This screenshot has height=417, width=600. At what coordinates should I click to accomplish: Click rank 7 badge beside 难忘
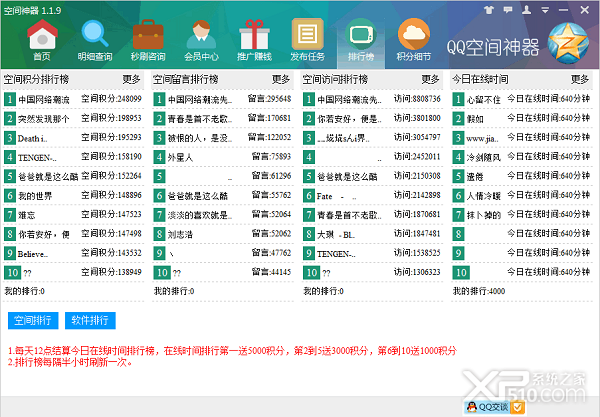10,215
